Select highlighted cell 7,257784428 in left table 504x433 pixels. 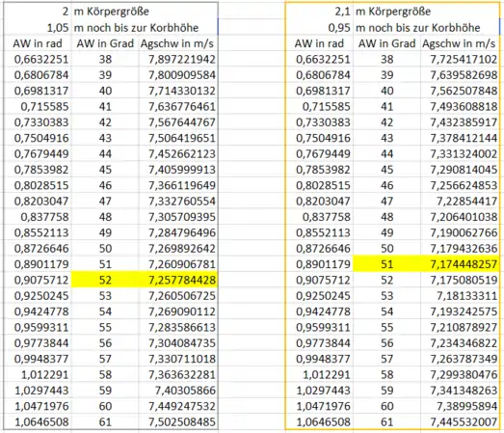[x=178, y=280]
